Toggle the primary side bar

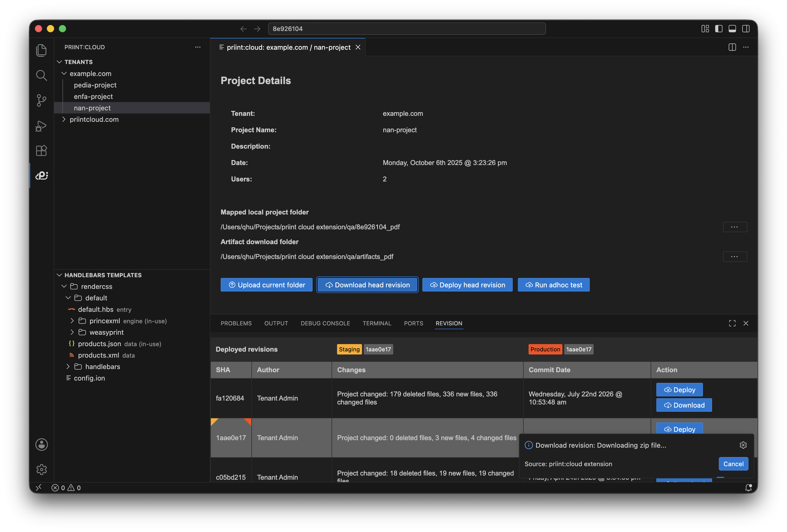pos(719,29)
